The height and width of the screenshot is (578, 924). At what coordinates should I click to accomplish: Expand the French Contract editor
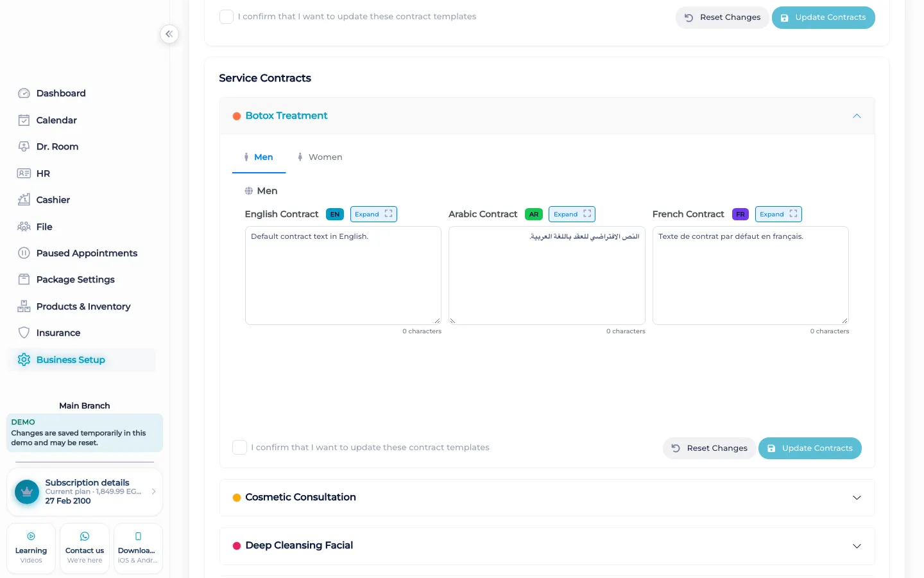pos(778,215)
